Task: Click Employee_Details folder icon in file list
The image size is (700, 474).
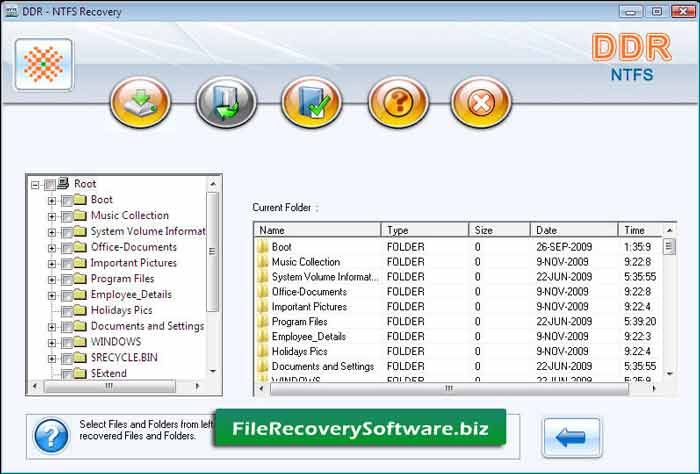Action: click(x=262, y=337)
